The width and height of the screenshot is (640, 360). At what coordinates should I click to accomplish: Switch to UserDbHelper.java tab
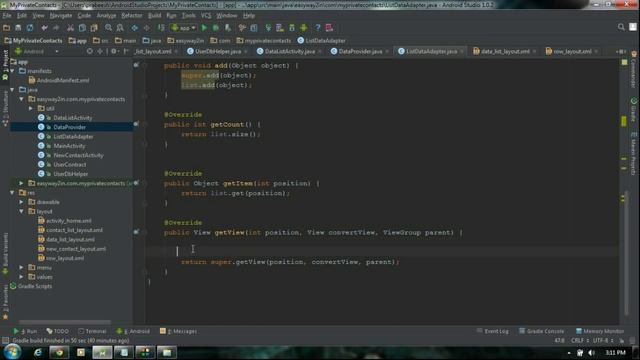[218, 51]
